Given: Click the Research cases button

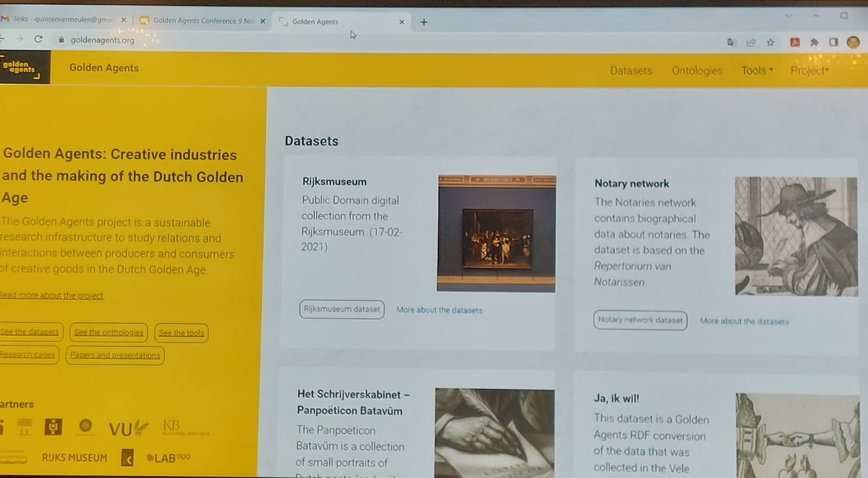Looking at the screenshot, I should click(29, 355).
